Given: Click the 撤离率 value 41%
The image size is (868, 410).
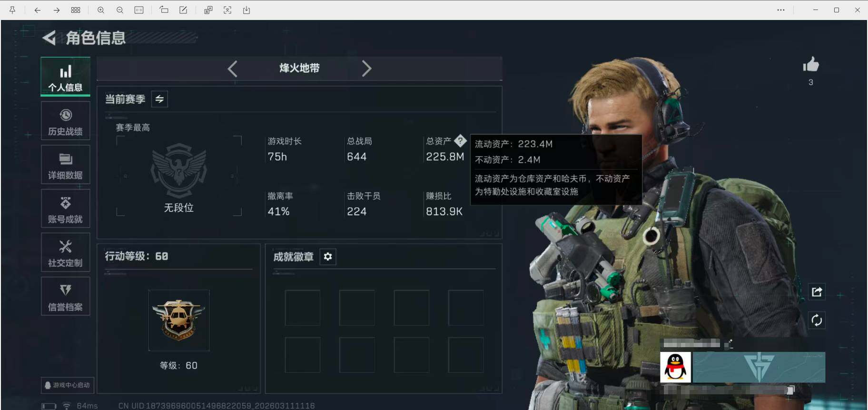Looking at the screenshot, I should click(278, 211).
